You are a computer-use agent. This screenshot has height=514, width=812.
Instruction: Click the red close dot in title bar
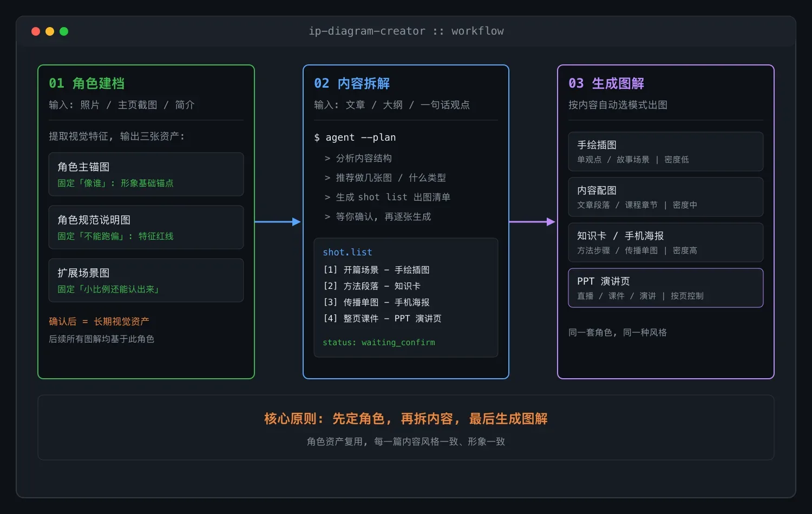pos(36,31)
